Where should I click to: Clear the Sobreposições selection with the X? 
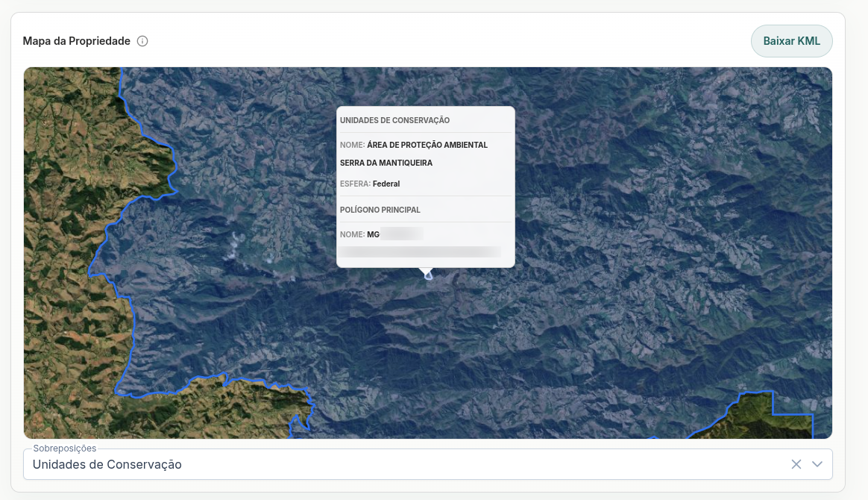tap(796, 464)
